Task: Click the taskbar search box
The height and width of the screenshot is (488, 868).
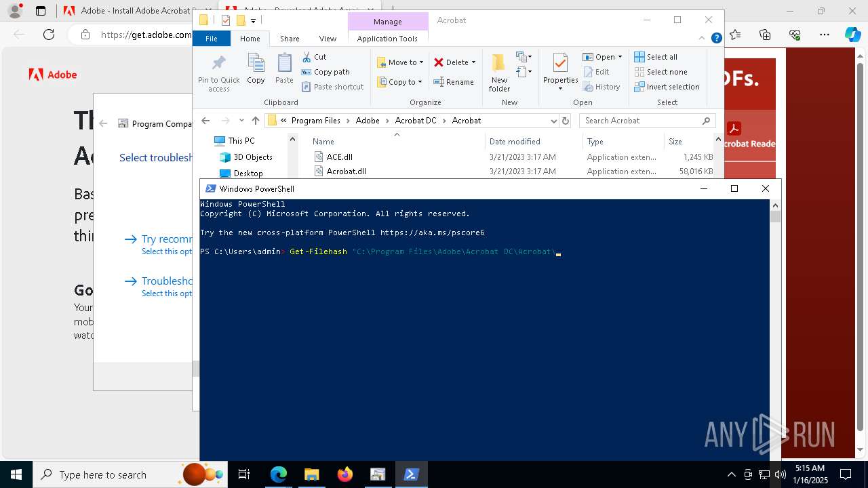Action: pyautogui.click(x=130, y=474)
